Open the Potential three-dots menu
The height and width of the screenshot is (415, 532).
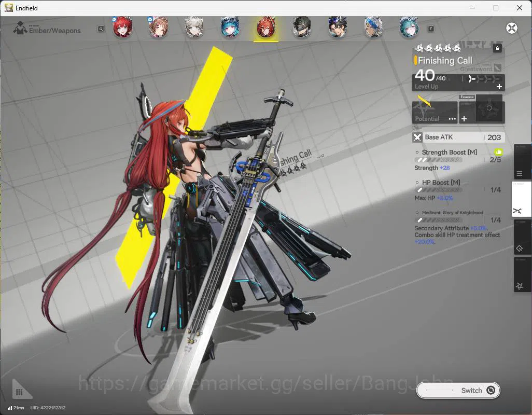(x=452, y=119)
